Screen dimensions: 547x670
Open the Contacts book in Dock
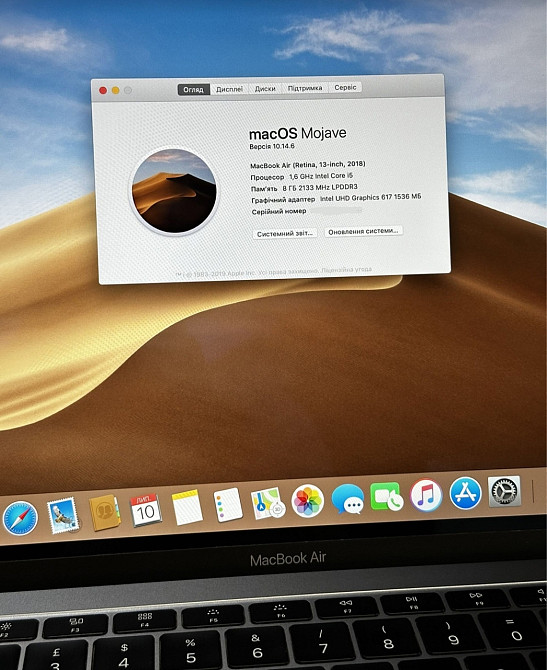104,512
